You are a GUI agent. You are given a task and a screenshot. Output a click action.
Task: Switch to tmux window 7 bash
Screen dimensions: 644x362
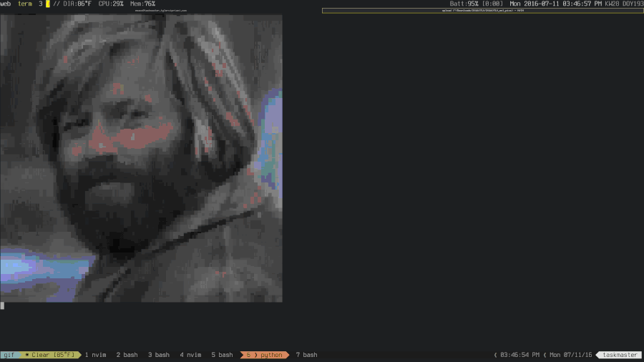point(306,355)
